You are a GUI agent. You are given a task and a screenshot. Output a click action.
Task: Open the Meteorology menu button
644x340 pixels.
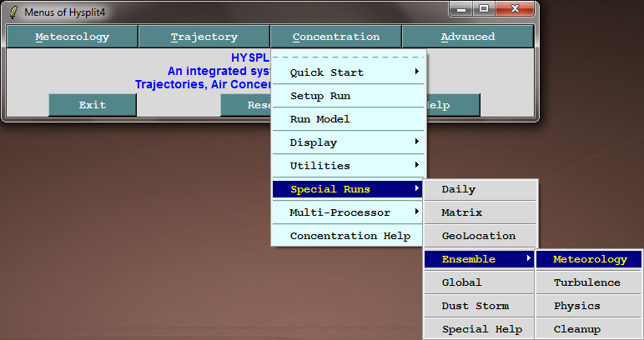[x=72, y=37]
